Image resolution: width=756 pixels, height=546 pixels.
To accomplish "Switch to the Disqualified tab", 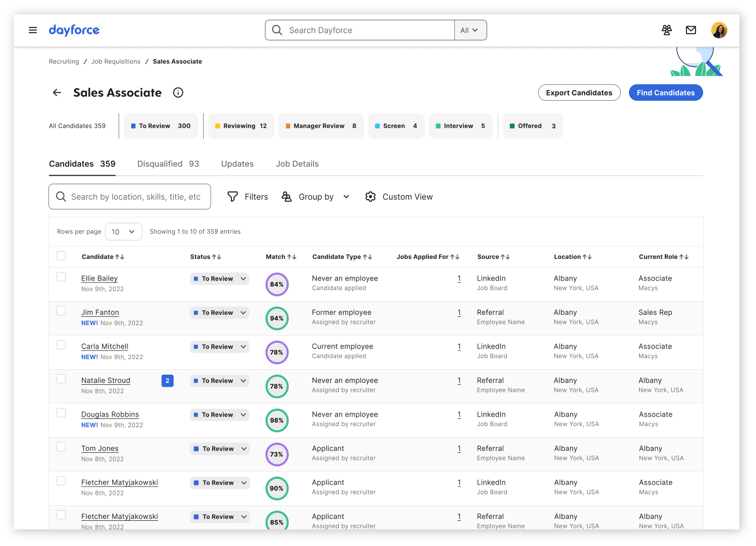I will (168, 164).
